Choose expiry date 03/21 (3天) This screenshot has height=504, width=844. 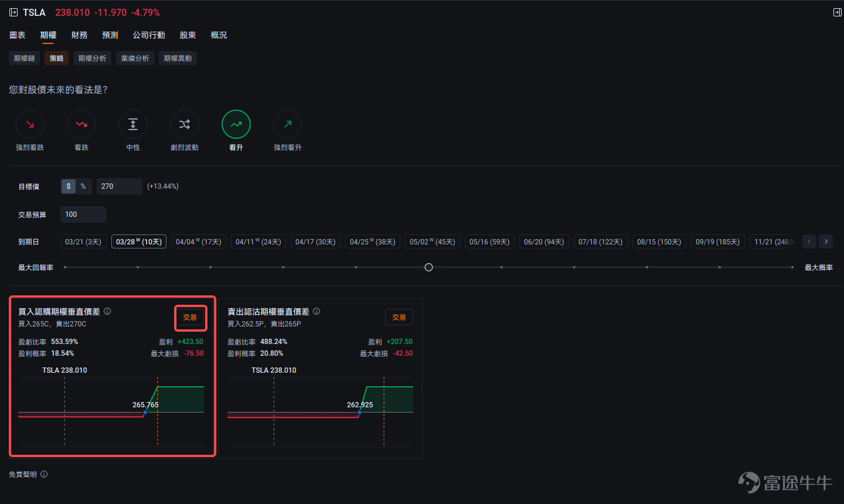coord(83,241)
